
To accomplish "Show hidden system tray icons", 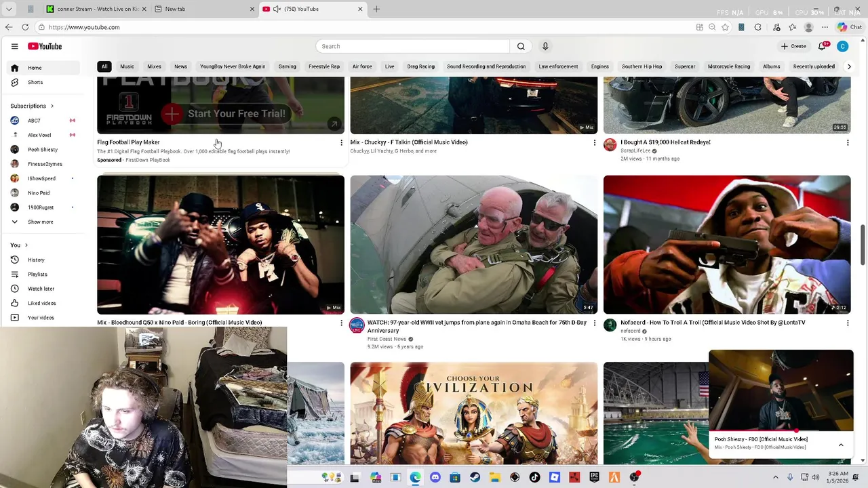I will tap(776, 477).
